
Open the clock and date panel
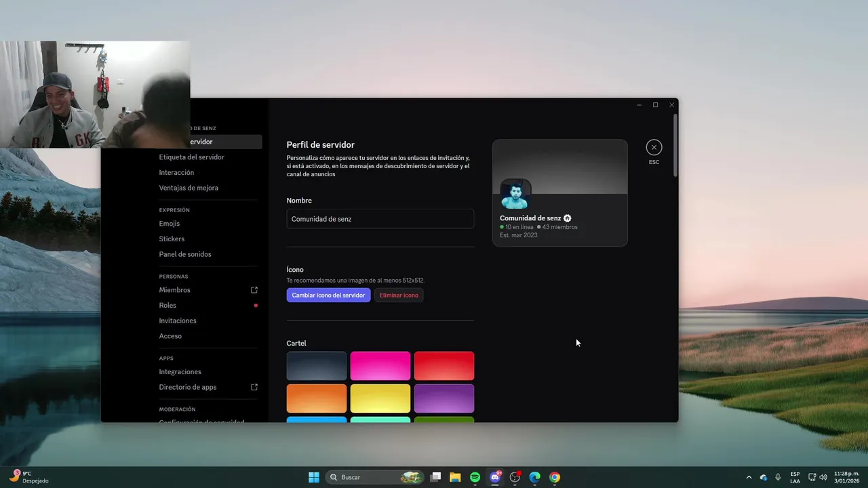(x=846, y=477)
